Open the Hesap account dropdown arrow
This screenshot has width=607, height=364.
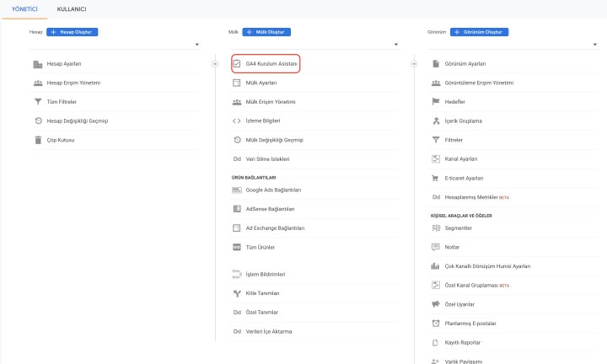coord(197,45)
